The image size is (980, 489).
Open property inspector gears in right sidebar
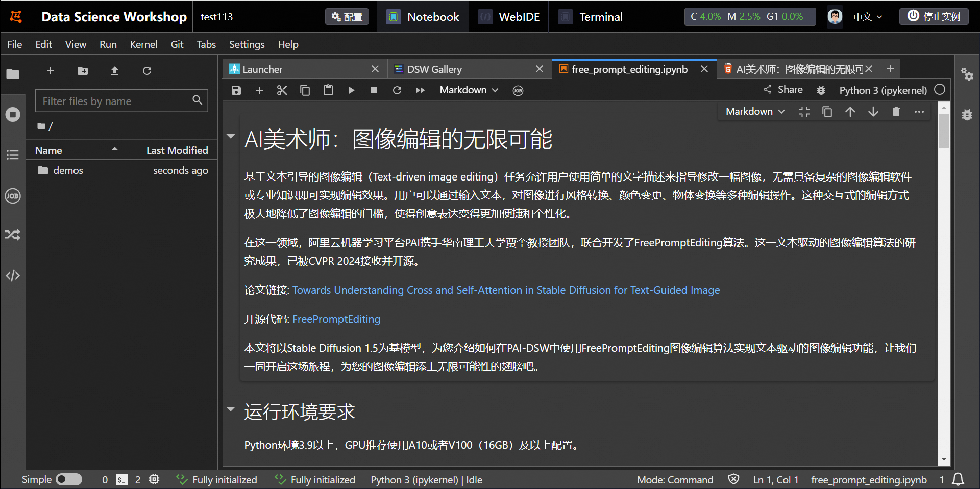pyautogui.click(x=967, y=75)
